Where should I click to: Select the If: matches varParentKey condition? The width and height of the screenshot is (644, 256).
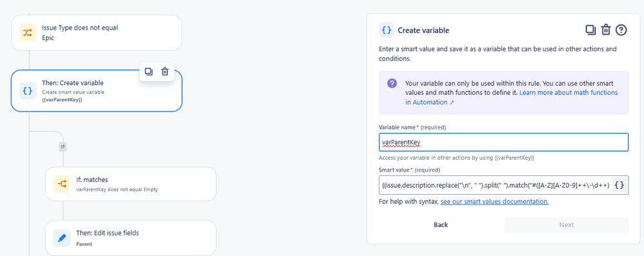[130, 184]
